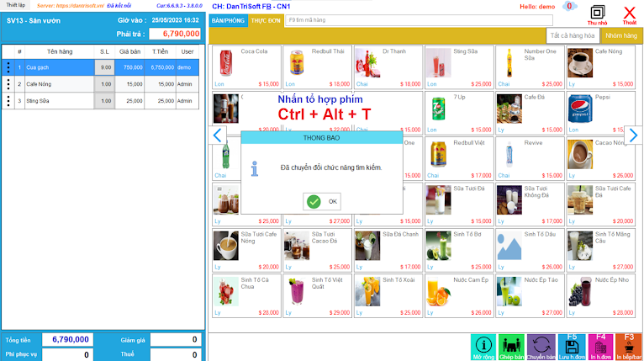Open row menu dots for Cafe Nóng

[x=8, y=84]
